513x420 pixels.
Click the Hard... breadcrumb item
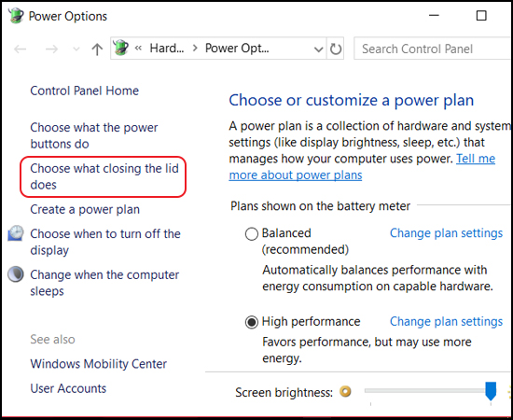point(167,49)
